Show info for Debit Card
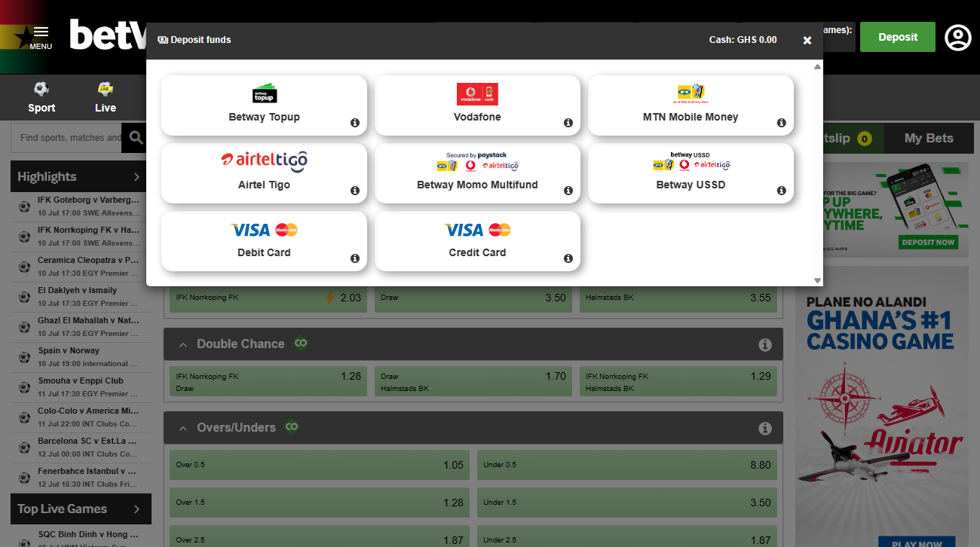Image resolution: width=980 pixels, height=547 pixels. [x=355, y=258]
